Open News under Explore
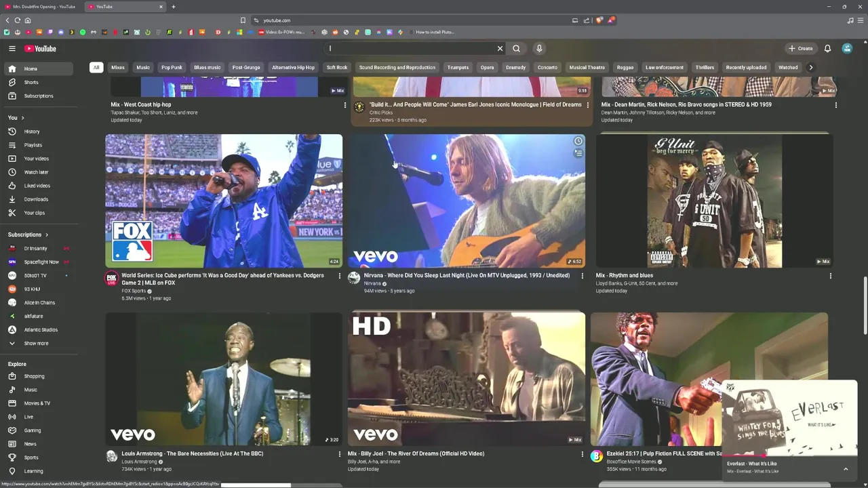Image resolution: width=868 pixels, height=488 pixels. tap(38, 444)
